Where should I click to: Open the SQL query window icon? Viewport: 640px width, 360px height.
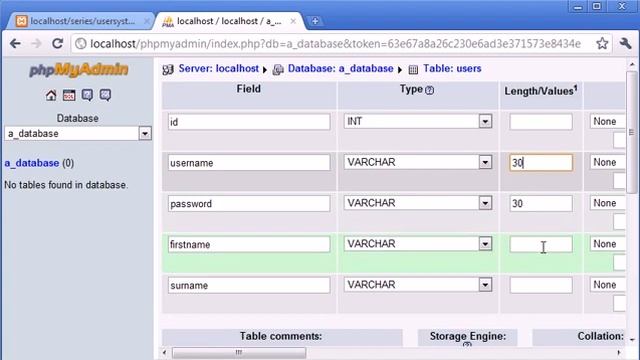(x=69, y=95)
